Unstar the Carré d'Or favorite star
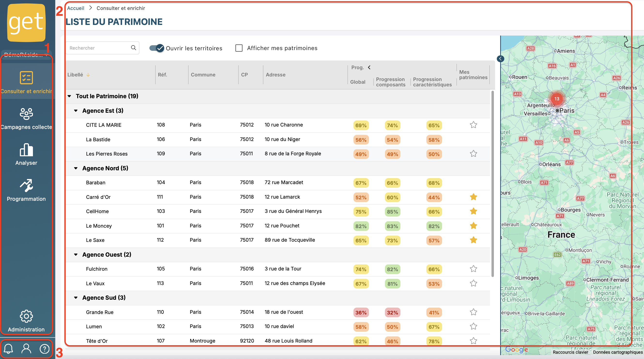Image resolution: width=644 pixels, height=359 pixels. coord(473,197)
